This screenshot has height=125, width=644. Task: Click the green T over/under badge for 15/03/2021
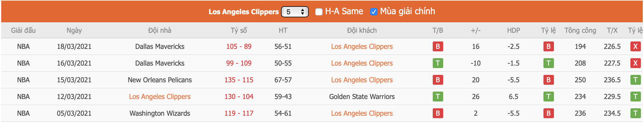point(635,80)
